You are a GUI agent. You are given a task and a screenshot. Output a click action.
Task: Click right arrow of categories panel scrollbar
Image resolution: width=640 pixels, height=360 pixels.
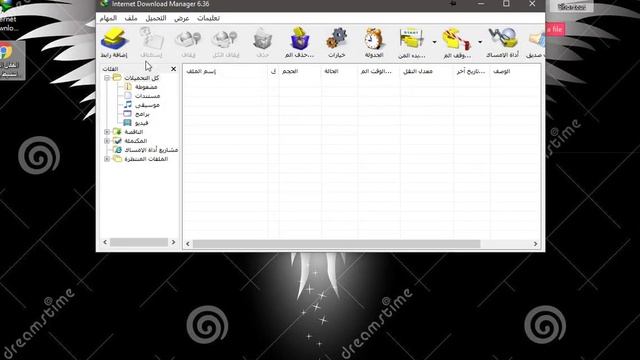pyautogui.click(x=173, y=242)
